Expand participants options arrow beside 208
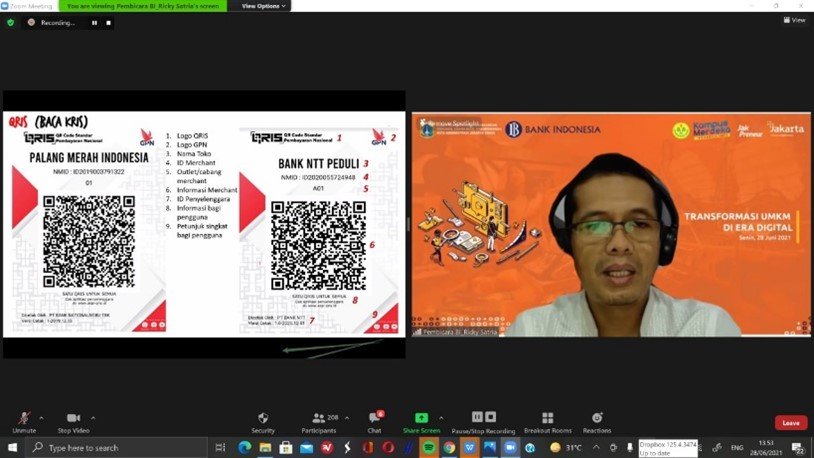814x458 pixels. click(x=347, y=418)
